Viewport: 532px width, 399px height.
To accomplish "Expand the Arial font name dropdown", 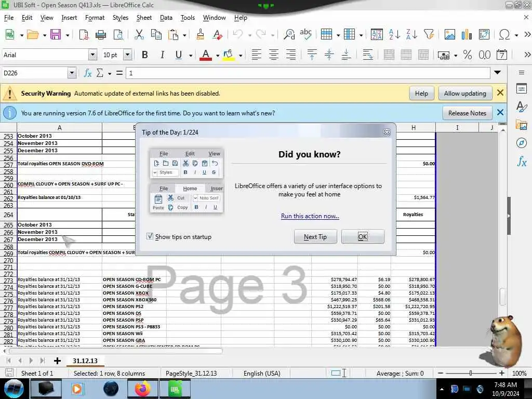I will 92,55.
